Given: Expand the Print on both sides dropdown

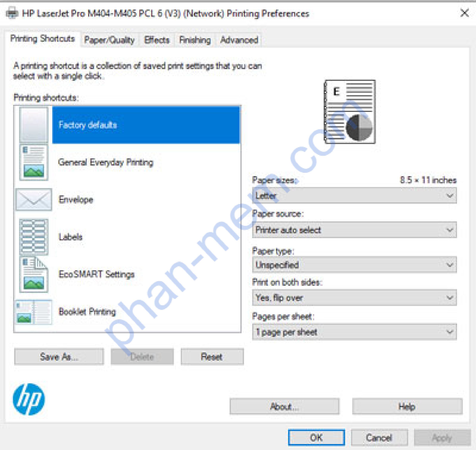Looking at the screenshot, I should click(354, 298).
